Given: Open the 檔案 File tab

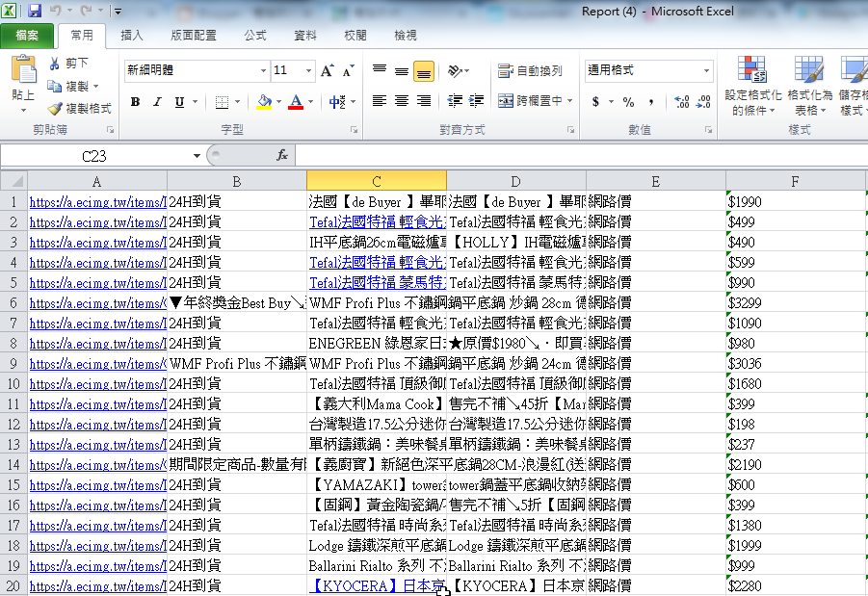Looking at the screenshot, I should tap(27, 36).
